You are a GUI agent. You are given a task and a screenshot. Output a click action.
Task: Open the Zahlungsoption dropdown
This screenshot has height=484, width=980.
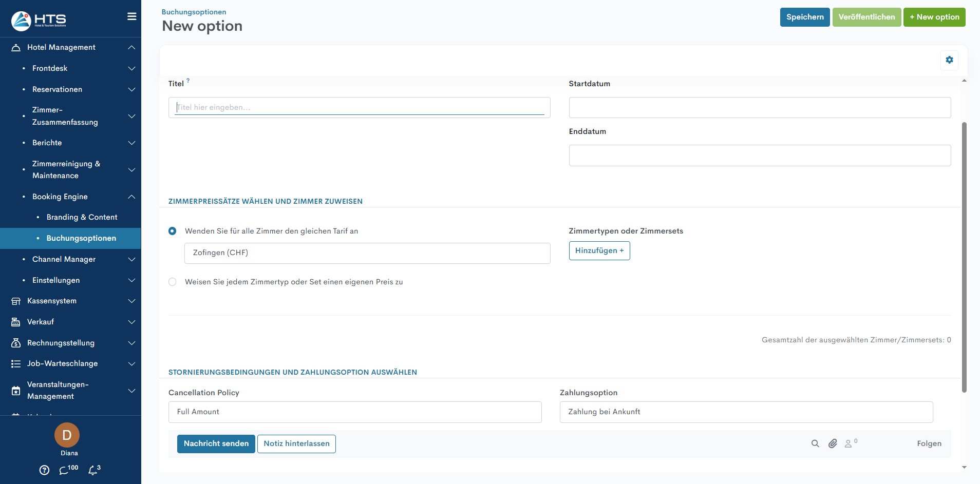point(746,412)
